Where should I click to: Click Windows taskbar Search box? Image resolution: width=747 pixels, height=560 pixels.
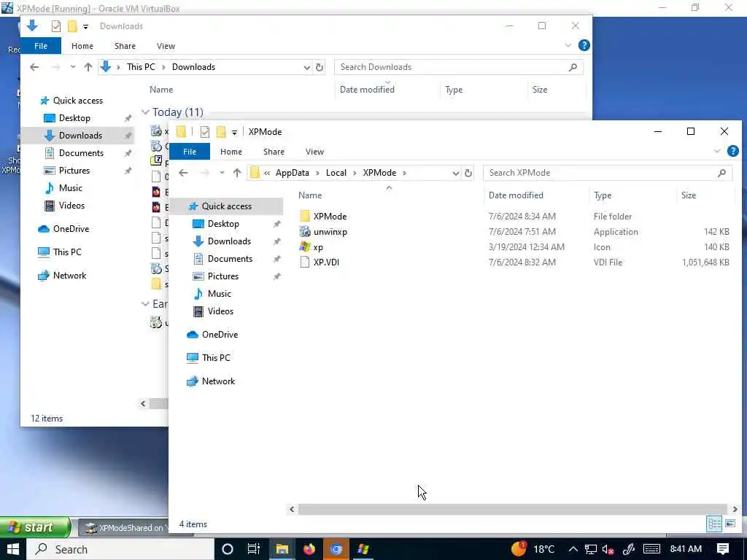120,549
